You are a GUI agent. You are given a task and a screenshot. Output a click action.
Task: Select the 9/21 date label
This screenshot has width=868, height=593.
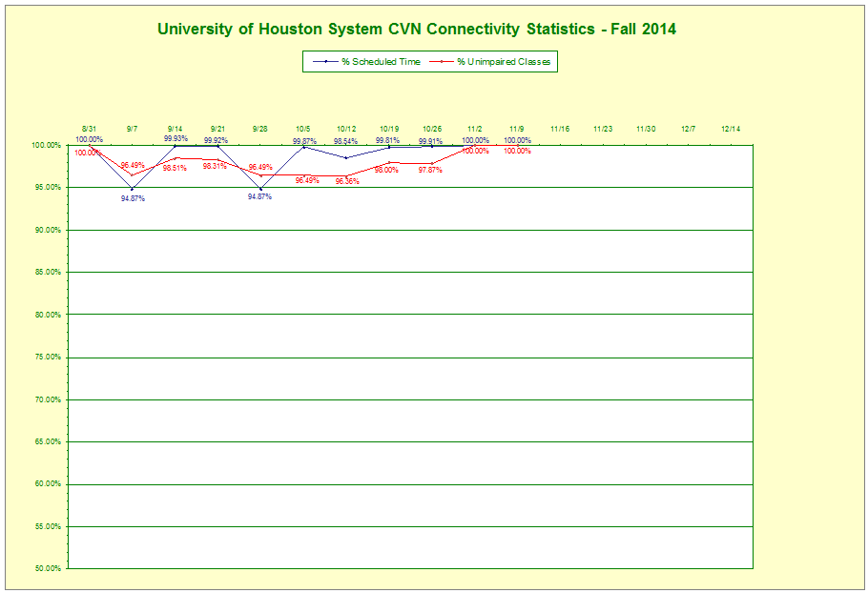(x=217, y=129)
